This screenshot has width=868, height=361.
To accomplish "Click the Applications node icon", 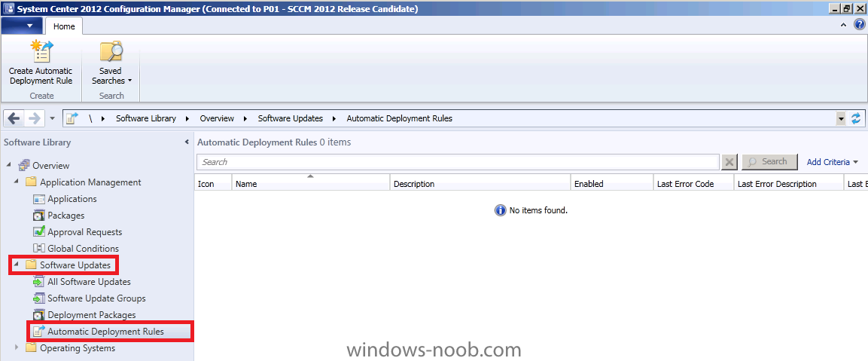I will (38, 198).
